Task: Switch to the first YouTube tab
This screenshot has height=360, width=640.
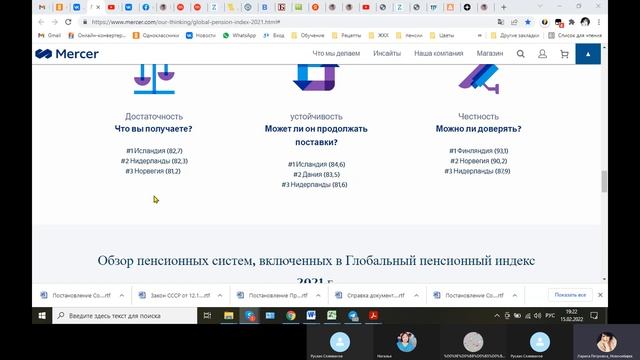Action: tap(111, 7)
